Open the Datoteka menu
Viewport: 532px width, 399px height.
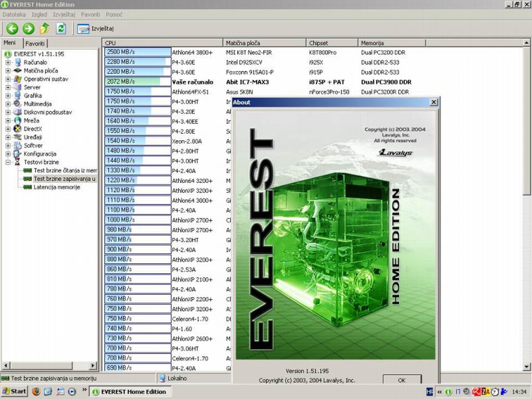[14, 14]
